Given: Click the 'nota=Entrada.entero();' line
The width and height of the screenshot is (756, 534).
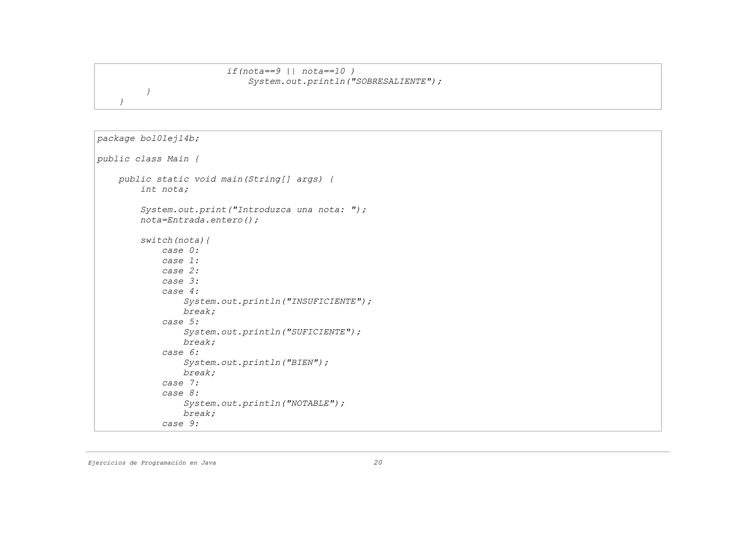Looking at the screenshot, I should (199, 220).
